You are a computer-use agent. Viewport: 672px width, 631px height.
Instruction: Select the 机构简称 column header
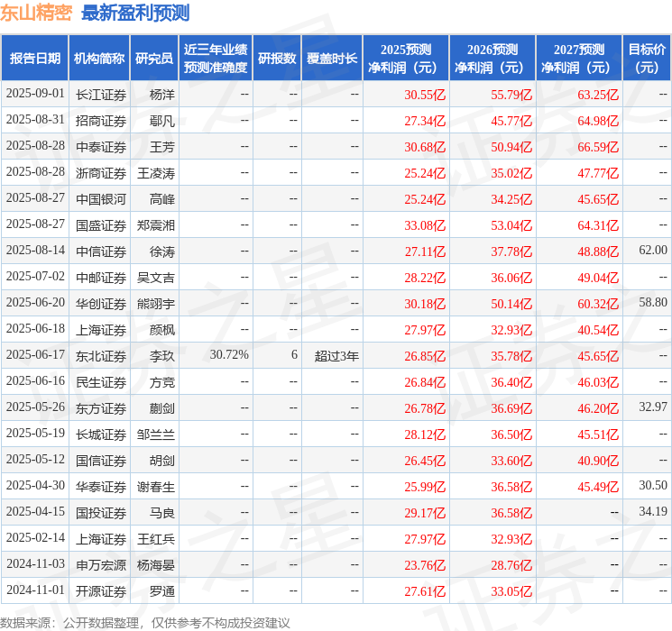99,59
